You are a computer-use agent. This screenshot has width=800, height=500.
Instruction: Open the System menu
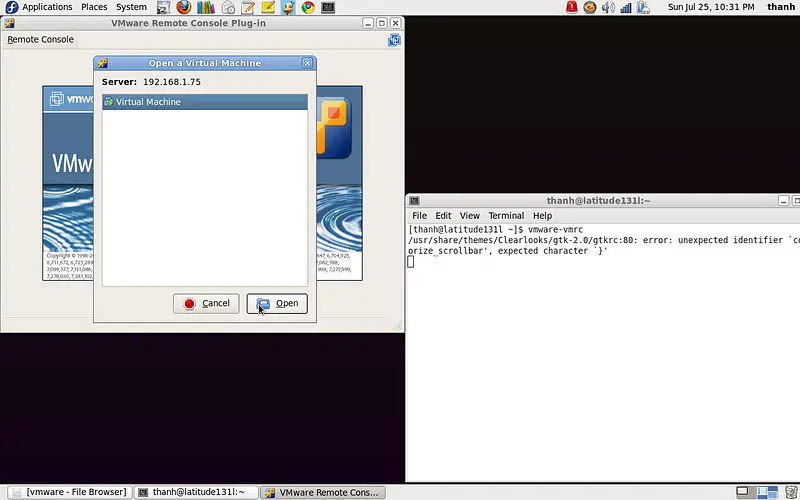pyautogui.click(x=131, y=7)
